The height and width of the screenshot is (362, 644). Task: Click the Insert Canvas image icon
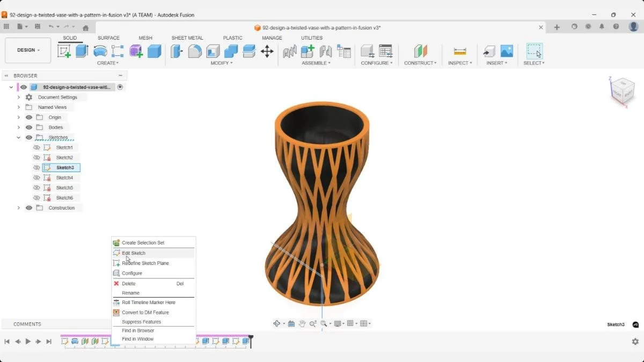coord(507,51)
